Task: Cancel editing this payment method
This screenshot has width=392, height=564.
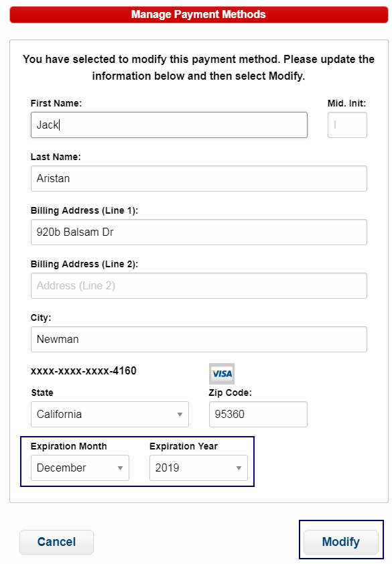Action: [x=56, y=541]
